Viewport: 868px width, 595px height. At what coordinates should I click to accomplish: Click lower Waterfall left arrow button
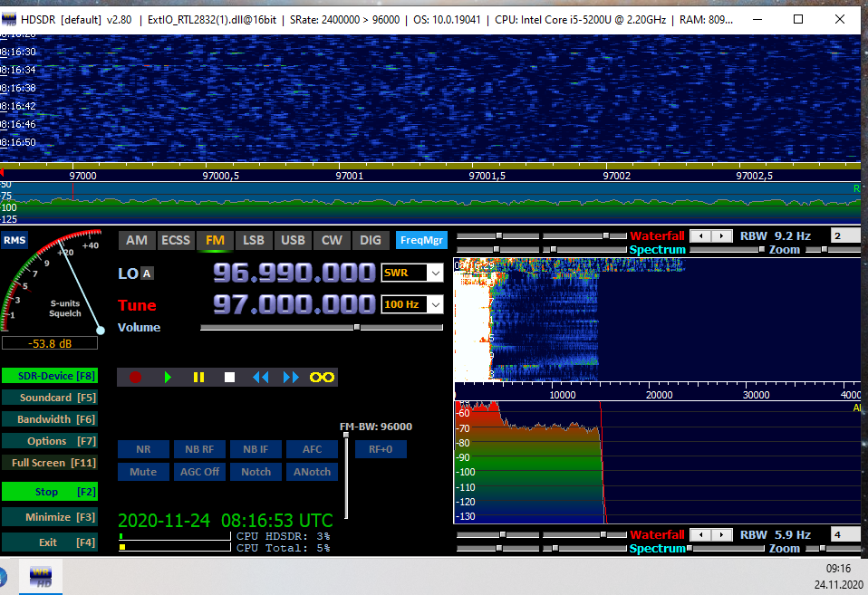click(x=700, y=534)
